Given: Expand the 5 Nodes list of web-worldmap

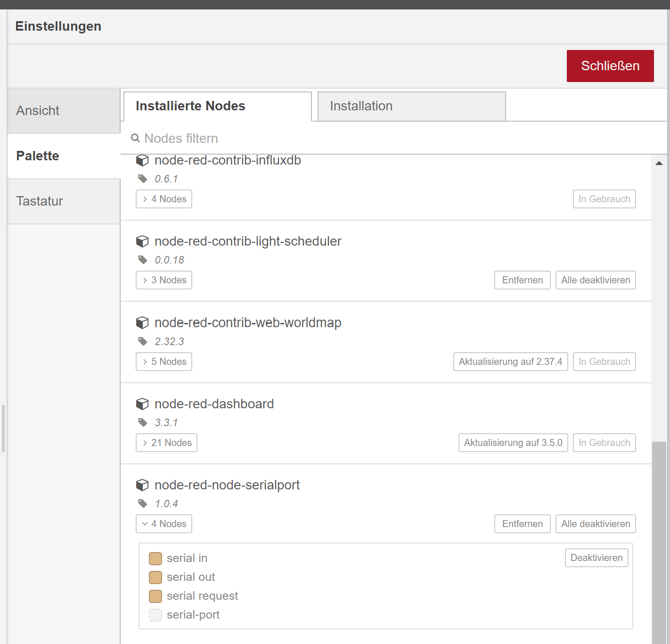Looking at the screenshot, I should click(x=164, y=362).
